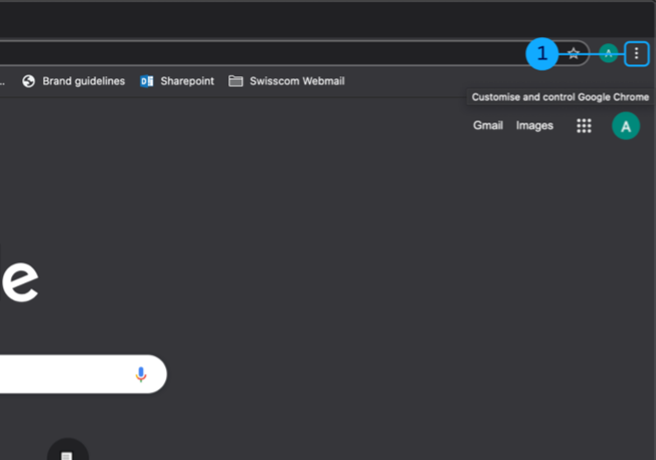Click the Google logo

coord(18,280)
